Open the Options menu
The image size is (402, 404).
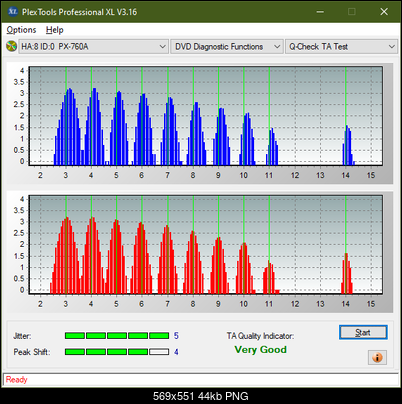[21, 30]
